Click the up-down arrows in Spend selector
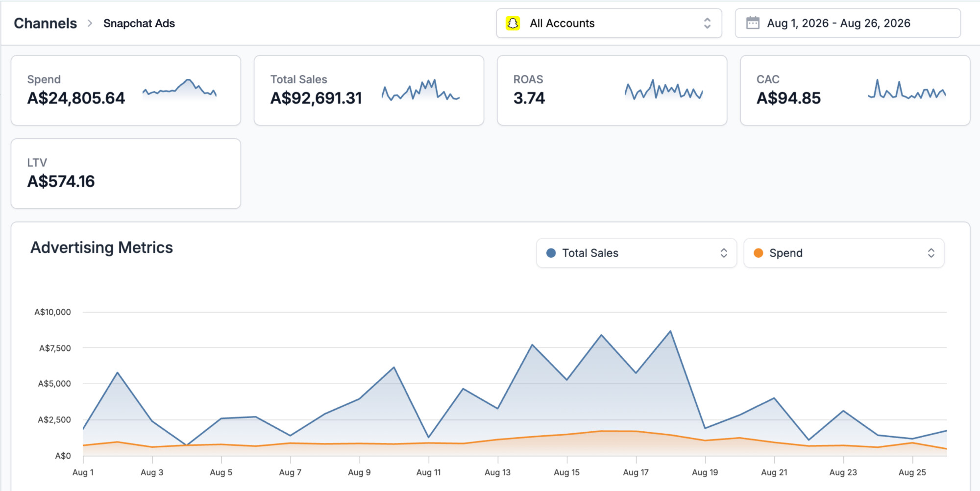Image resolution: width=980 pixels, height=491 pixels. (931, 253)
